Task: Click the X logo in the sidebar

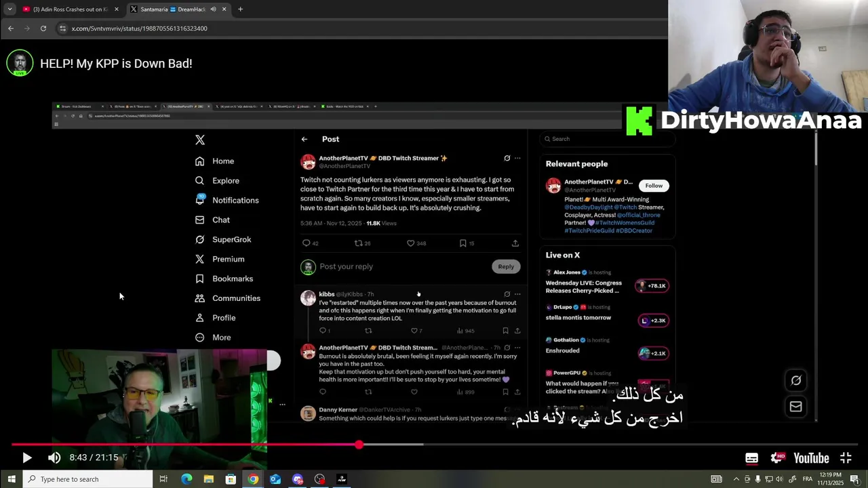Action: pyautogui.click(x=200, y=140)
